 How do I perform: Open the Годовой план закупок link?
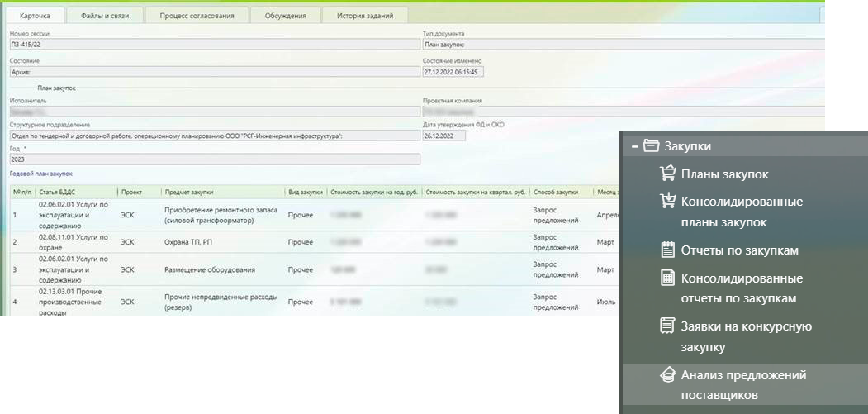(40, 174)
